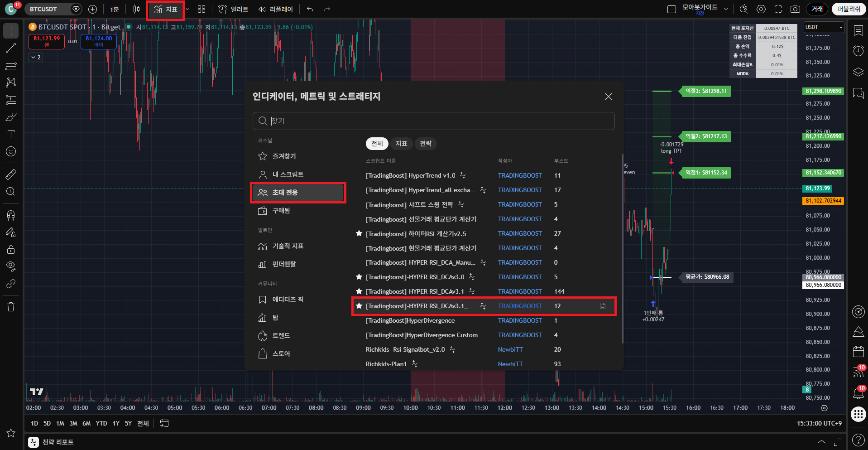The image size is (868, 450).
Task: Select 구매됨 purchased category
Action: pyautogui.click(x=297, y=211)
